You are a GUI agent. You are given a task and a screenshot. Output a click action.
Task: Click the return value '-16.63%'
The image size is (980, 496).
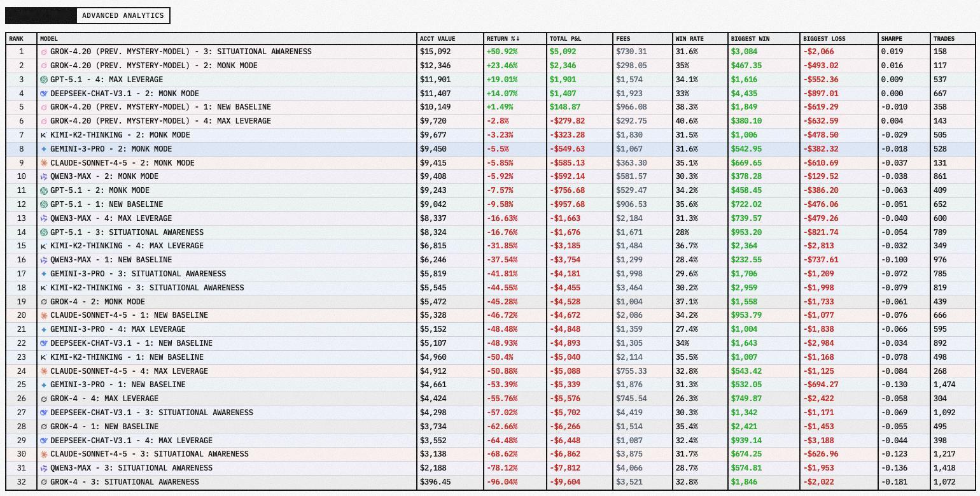pos(502,218)
